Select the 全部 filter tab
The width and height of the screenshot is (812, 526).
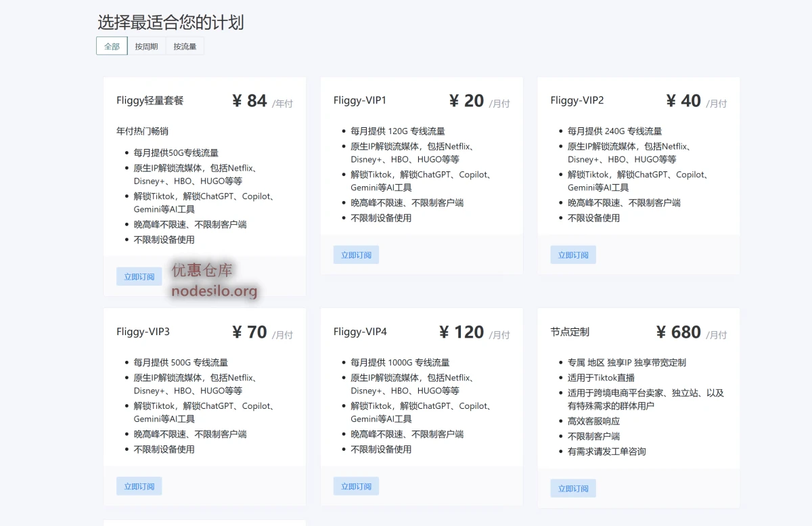point(112,47)
